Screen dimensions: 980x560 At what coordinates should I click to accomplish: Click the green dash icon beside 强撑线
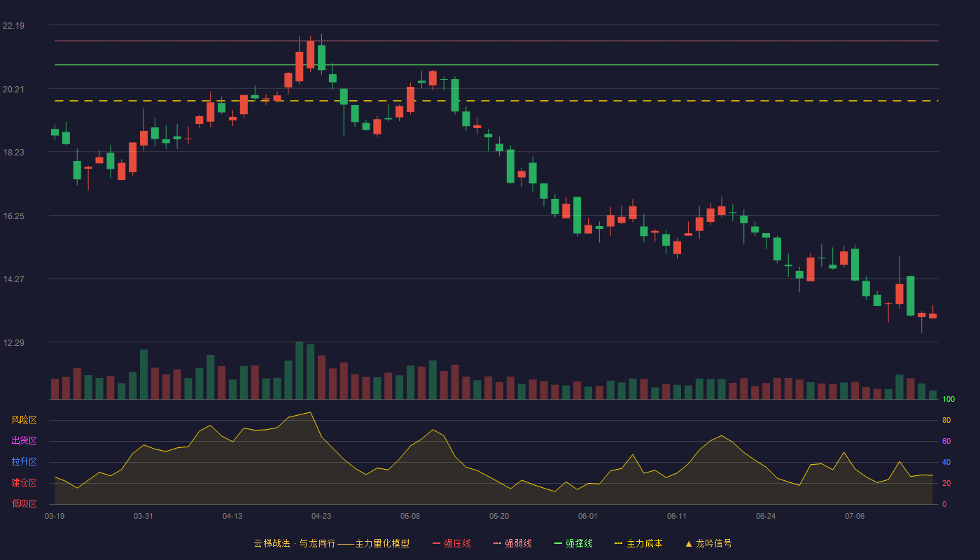558,543
